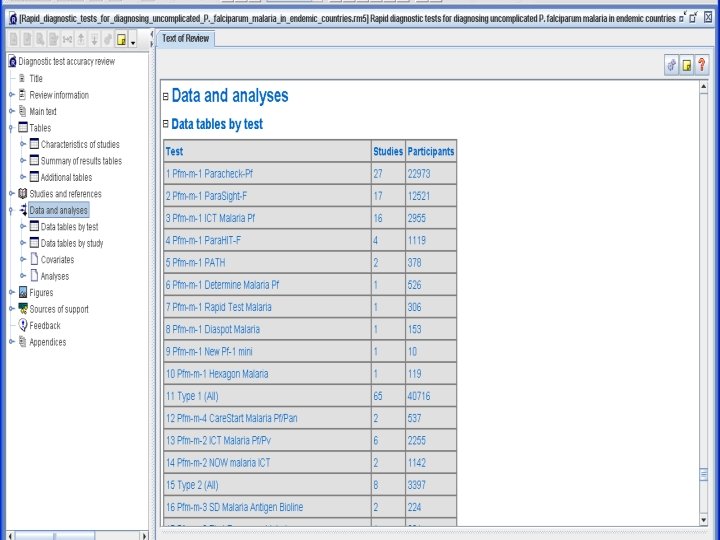Expand the Studies and references node
Image resolution: width=720 pixels, height=540 pixels.
(x=11, y=194)
